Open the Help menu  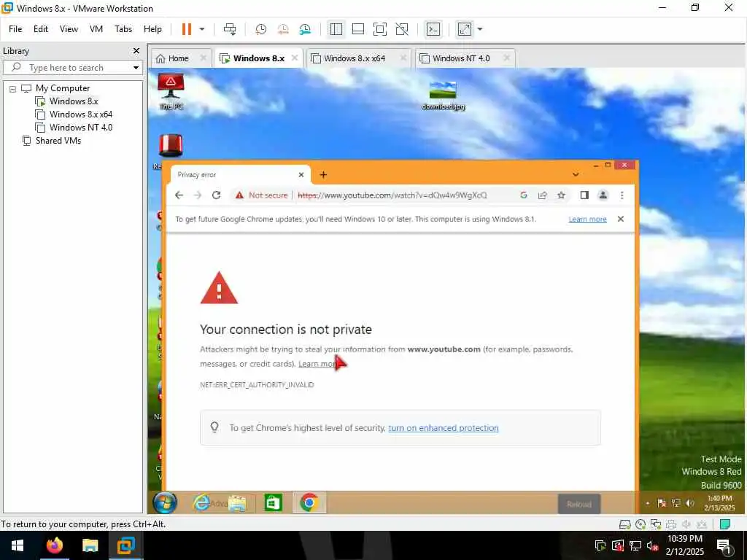[x=153, y=29]
